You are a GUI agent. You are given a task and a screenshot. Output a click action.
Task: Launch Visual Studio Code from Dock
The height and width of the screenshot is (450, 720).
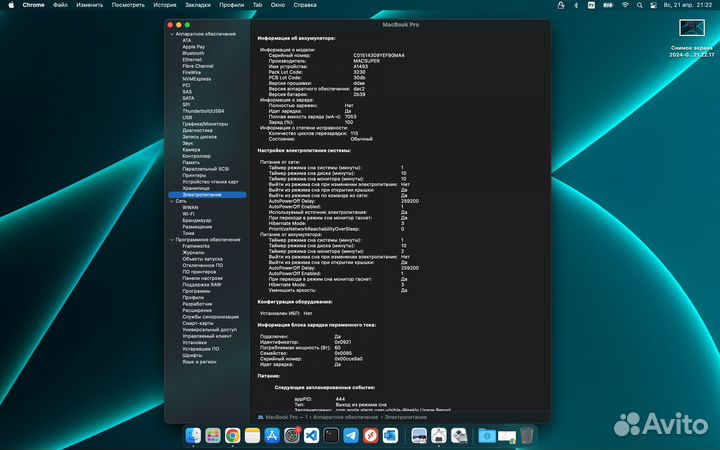click(x=311, y=435)
